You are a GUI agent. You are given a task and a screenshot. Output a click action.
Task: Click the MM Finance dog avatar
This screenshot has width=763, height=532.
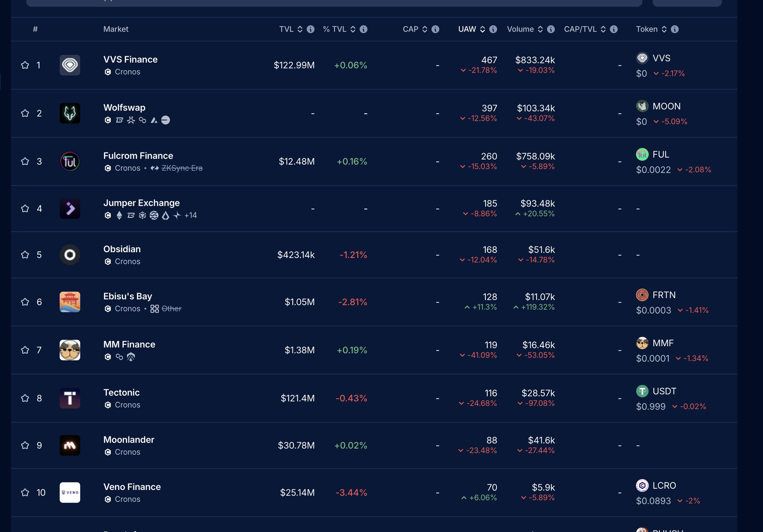pos(70,350)
